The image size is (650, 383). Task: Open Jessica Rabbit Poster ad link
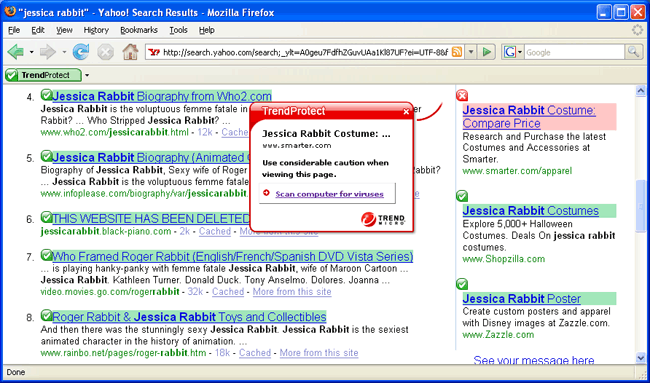click(521, 298)
